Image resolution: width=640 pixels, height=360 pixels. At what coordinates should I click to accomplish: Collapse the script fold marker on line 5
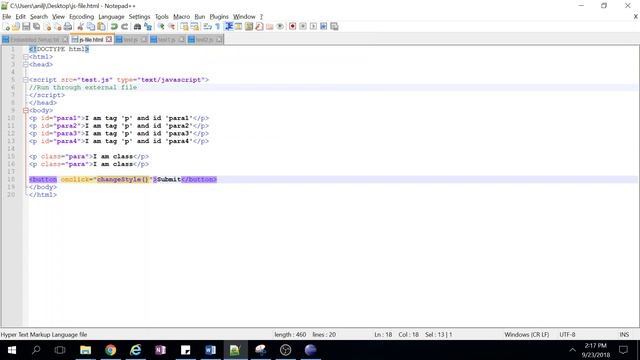coord(26,80)
